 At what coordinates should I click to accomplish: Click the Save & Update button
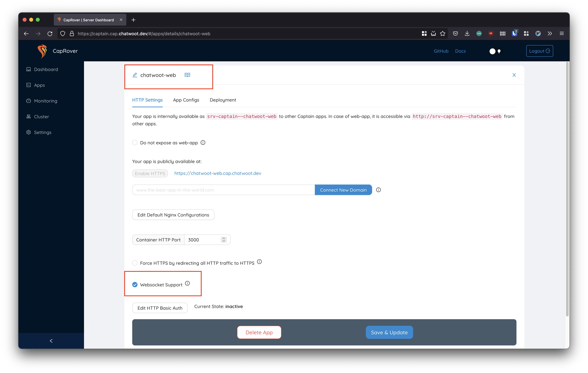[x=389, y=332]
